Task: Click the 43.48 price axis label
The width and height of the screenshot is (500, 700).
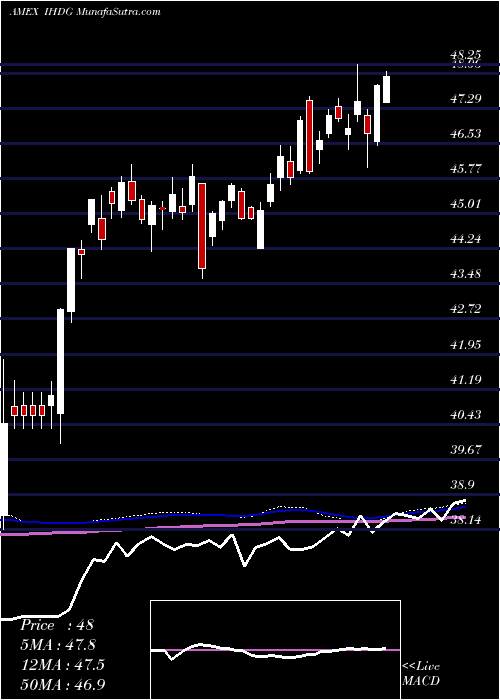Action: [466, 273]
